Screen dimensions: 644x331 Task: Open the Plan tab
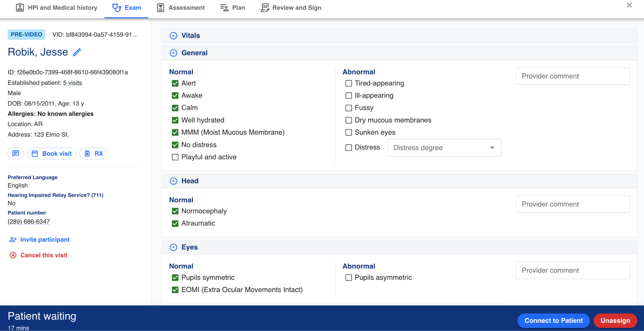233,8
